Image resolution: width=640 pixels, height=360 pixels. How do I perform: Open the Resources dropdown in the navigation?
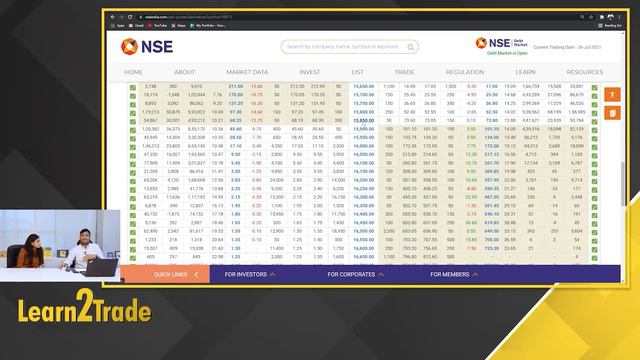click(x=584, y=72)
